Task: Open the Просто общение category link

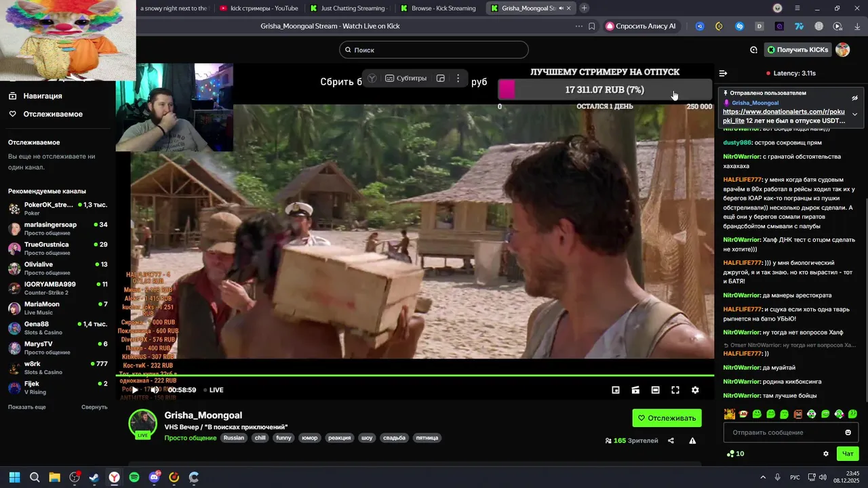Action: coord(190,438)
